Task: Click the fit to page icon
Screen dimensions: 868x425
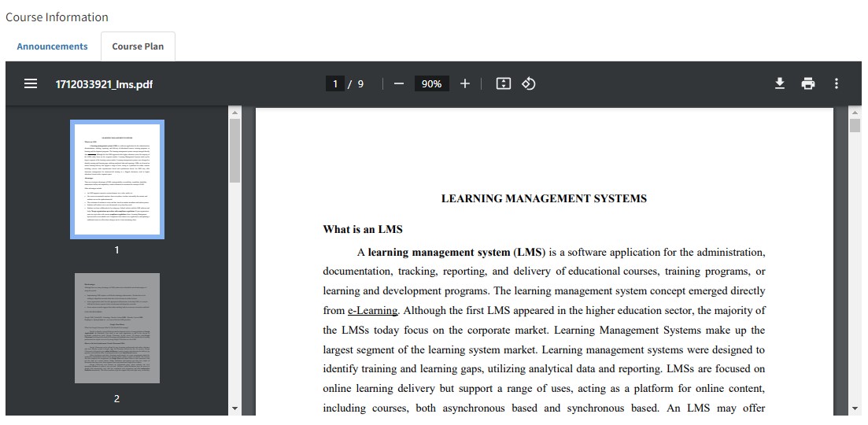Action: point(504,83)
